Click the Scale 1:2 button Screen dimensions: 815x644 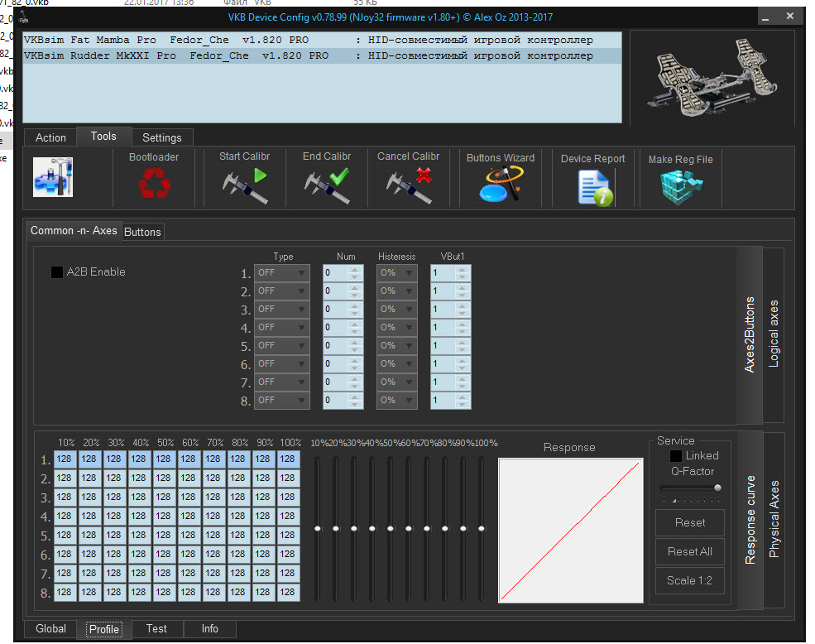click(x=690, y=580)
